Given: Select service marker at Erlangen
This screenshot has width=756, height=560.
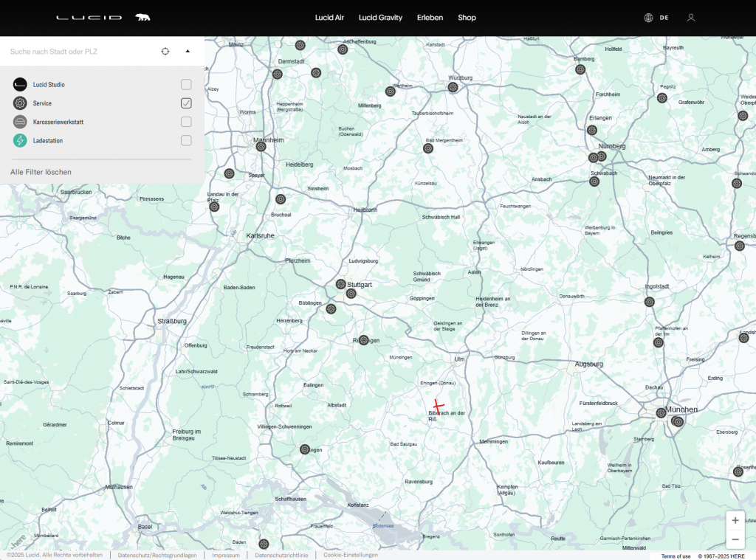Looking at the screenshot, I should coord(592,130).
